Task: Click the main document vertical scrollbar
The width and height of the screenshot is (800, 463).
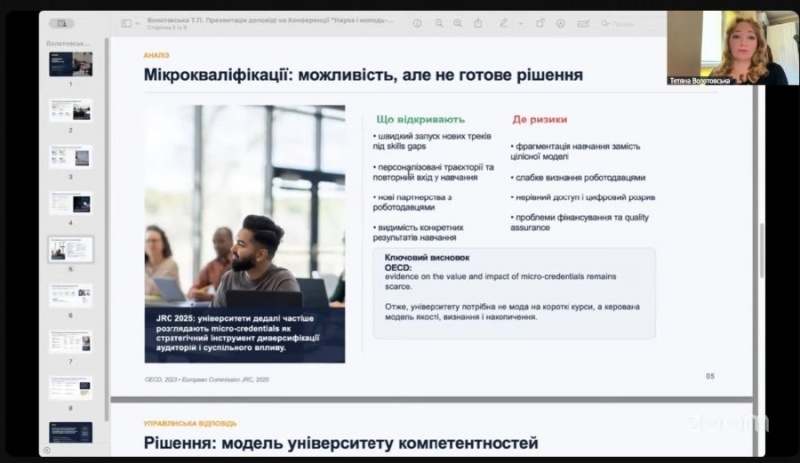Action: pos(761,250)
